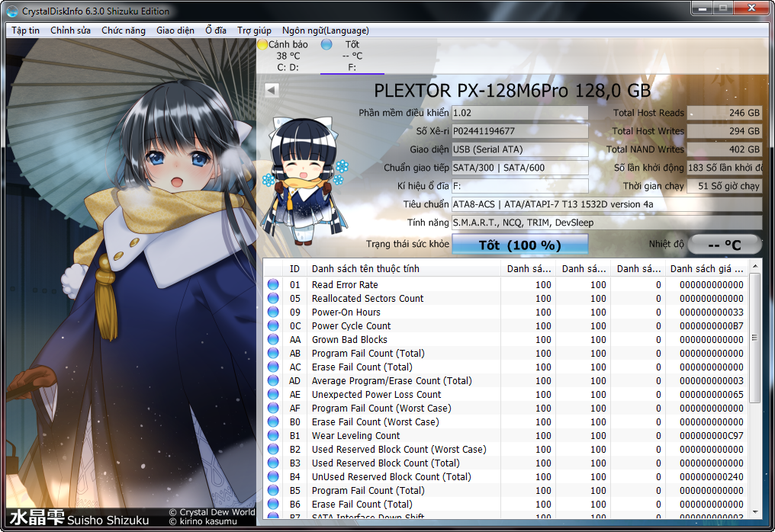Click the CrystalDiskInfo title bar app icon
Image resolution: width=775 pixels, height=532 pixels.
(x=12, y=11)
